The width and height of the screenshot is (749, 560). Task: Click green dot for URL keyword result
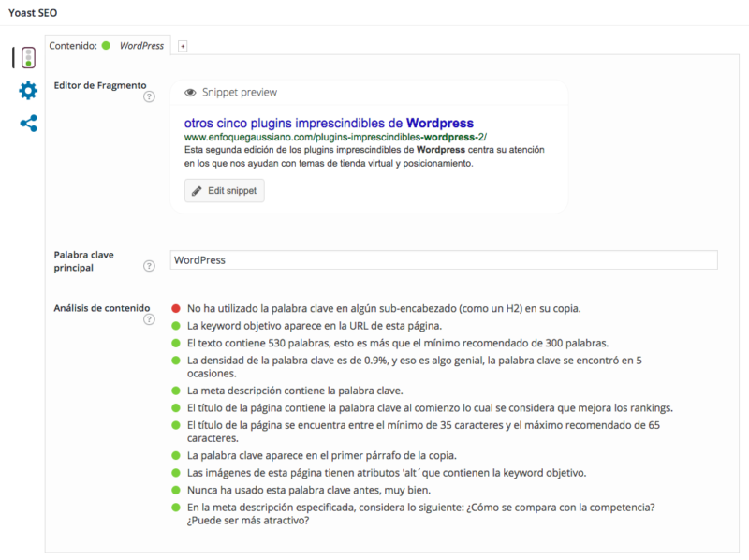pos(176,326)
